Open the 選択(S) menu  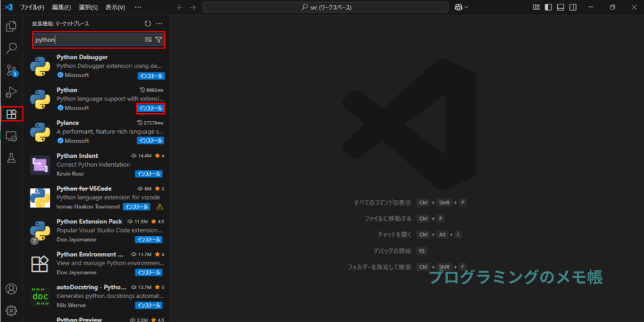88,8
